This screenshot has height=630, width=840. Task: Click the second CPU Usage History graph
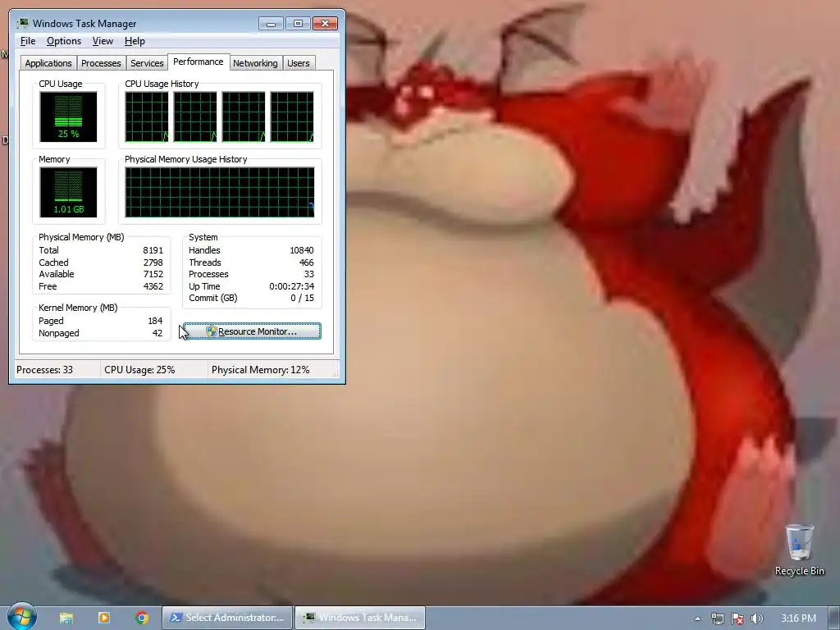click(195, 116)
